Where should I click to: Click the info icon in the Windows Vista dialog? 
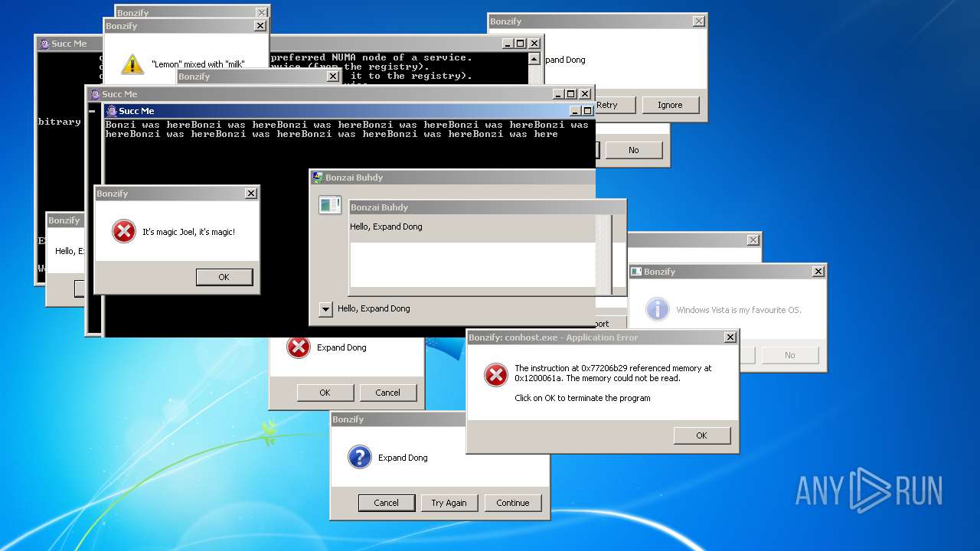658,309
